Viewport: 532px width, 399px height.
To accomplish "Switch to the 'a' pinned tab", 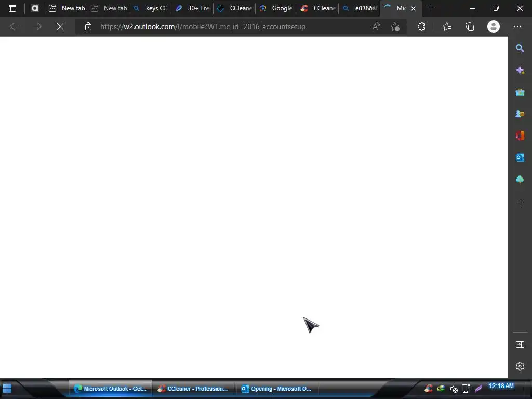I will point(35,8).
